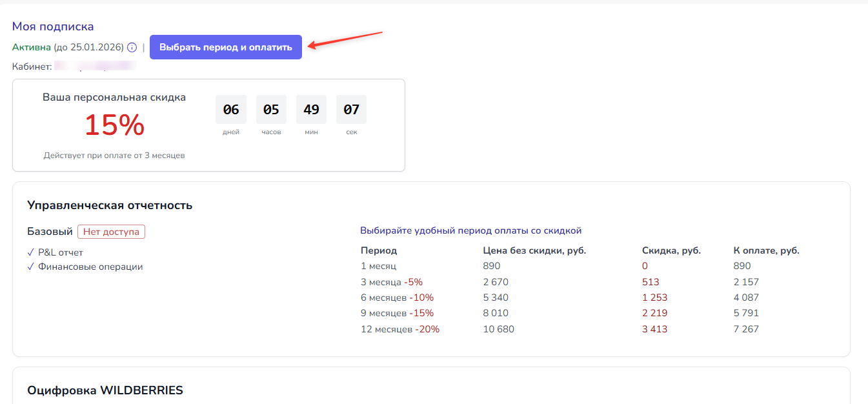Open the Моя подписка heading link
This screenshot has height=404, width=868.
pos(53,26)
